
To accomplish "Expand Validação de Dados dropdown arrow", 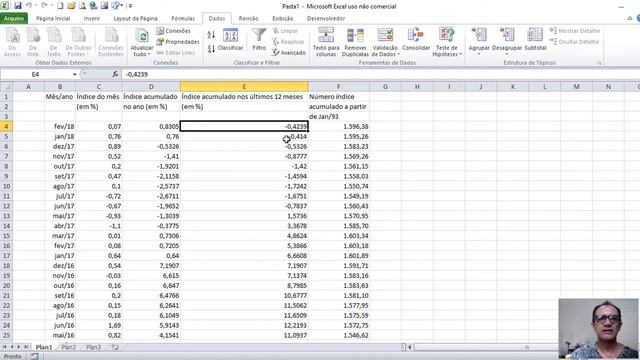I will pos(398,54).
